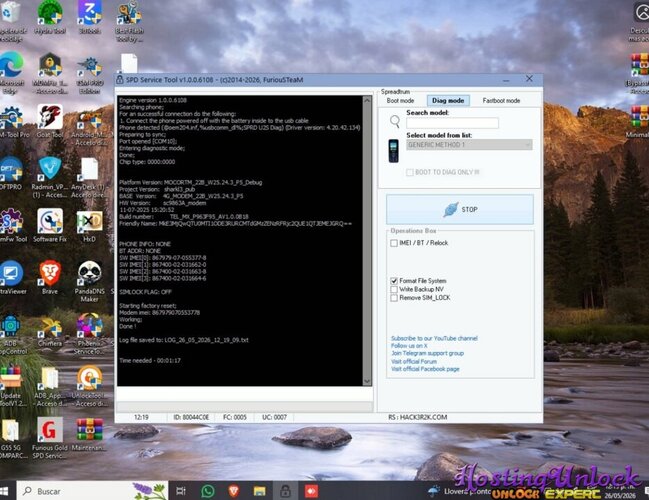Open the ADB_App folder shortcut
Image resolution: width=649 pixels, height=500 pixels.
(50, 386)
